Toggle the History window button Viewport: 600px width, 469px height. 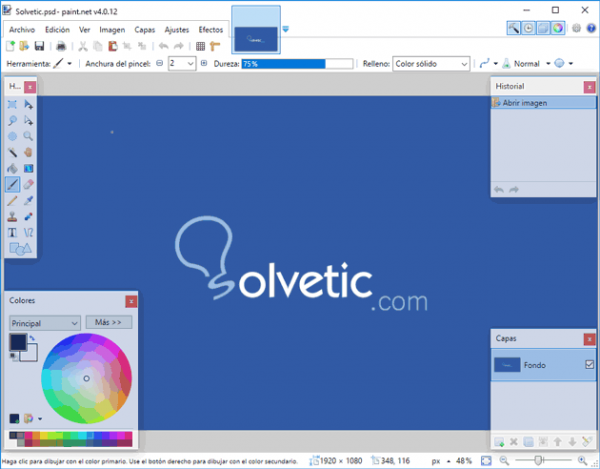pos(528,28)
